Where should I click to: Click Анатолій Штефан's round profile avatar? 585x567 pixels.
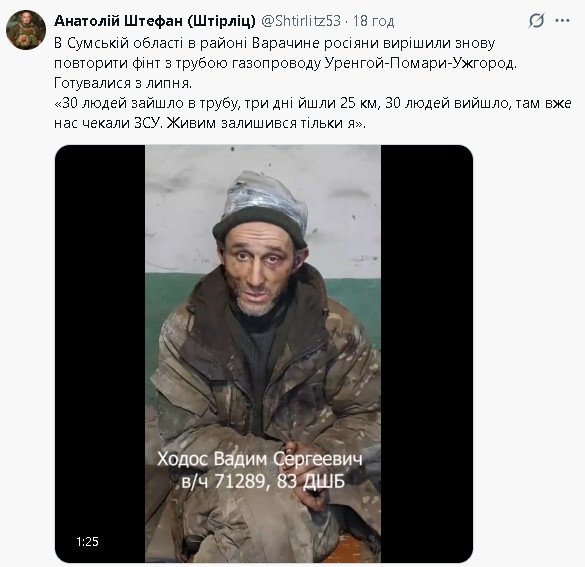pos(26,30)
